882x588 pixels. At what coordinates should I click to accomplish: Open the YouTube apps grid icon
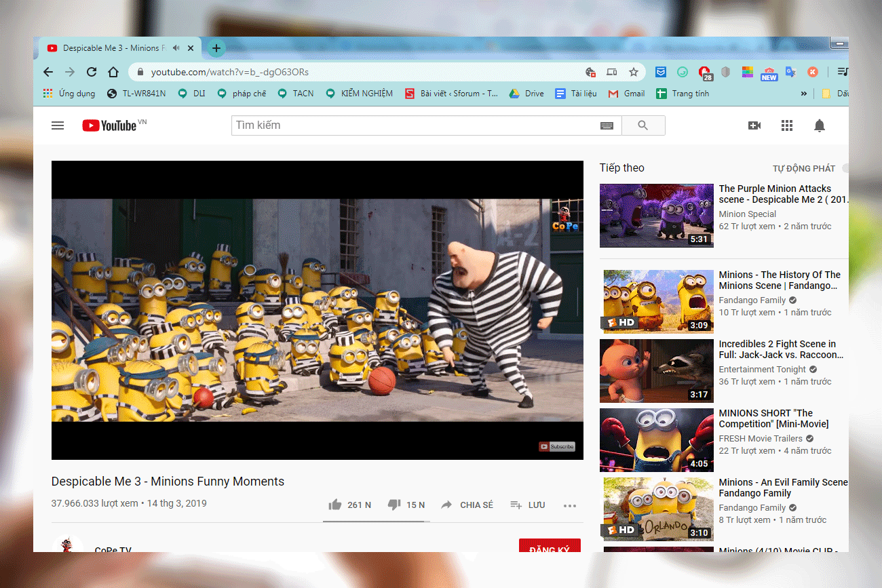click(787, 125)
